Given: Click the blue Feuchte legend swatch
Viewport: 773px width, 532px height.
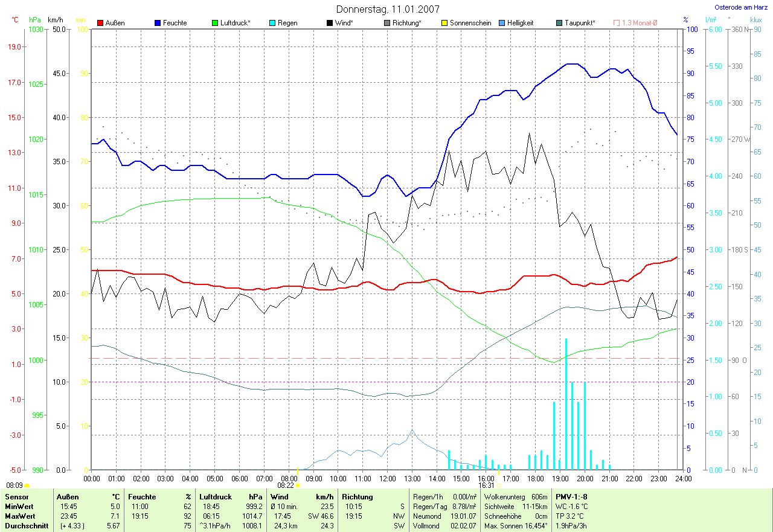Looking at the screenshot, I should click(158, 23).
